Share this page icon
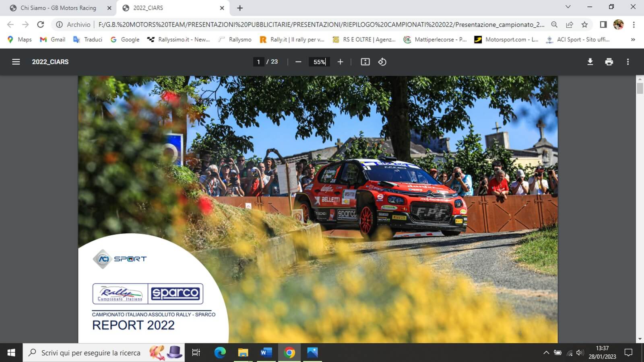Image resolution: width=644 pixels, height=362 pixels. (570, 25)
